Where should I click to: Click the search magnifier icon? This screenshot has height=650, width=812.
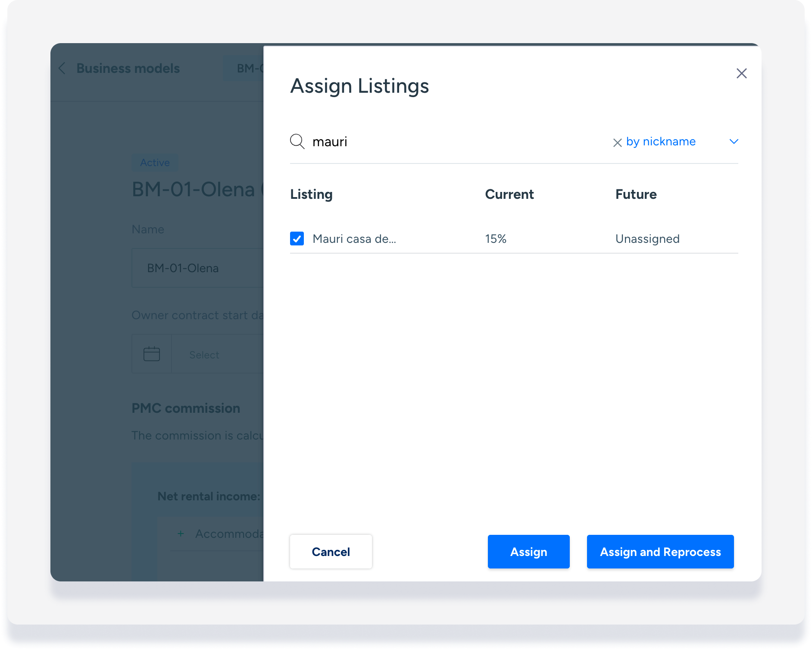(297, 141)
